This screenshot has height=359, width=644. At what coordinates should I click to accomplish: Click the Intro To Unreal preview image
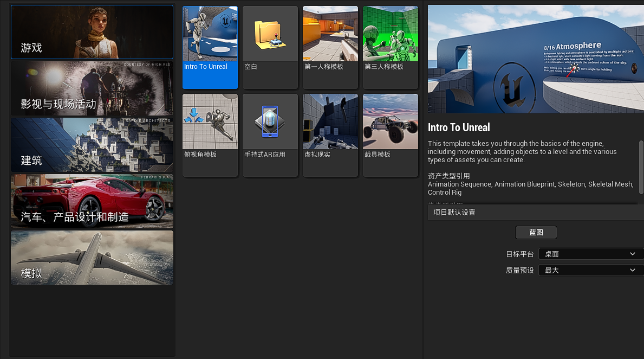tap(536, 59)
